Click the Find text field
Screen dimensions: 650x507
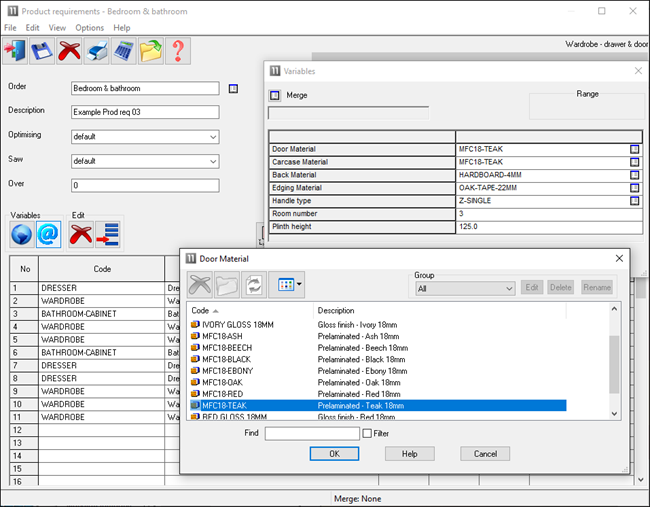pyautogui.click(x=312, y=433)
